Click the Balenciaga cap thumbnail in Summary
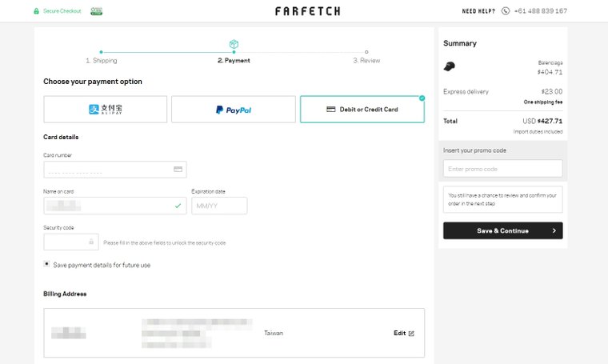The width and height of the screenshot is (608, 364). coord(450,66)
